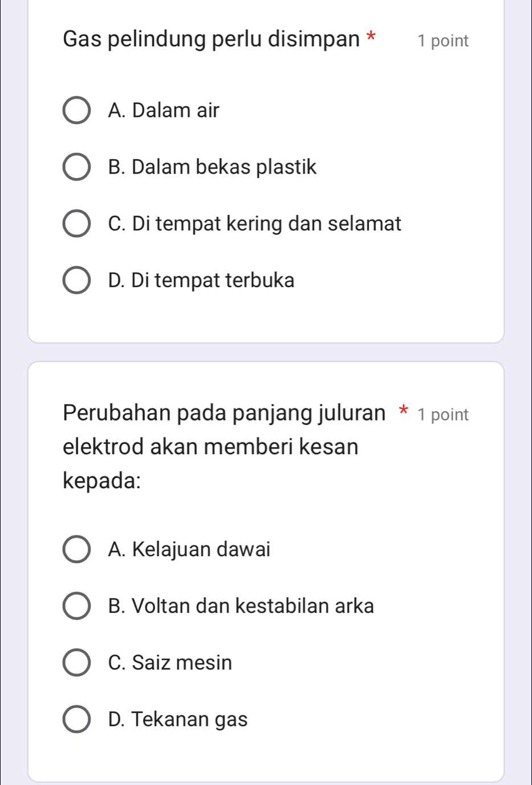Click the 'A. Dalam air' option text
The width and height of the screenshot is (532, 785).
pyautogui.click(x=164, y=110)
